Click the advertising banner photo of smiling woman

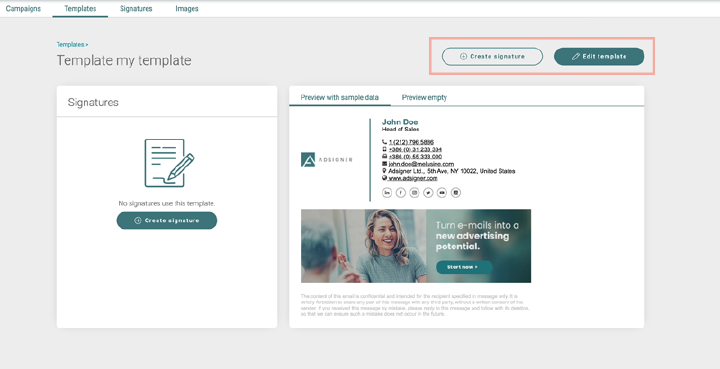tap(364, 246)
